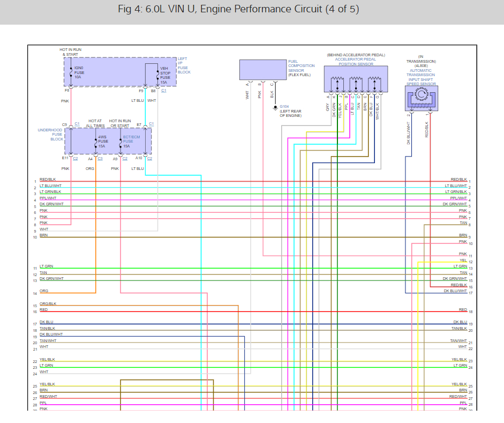Select the VEH STOP 15A fuse symbol
The width and height of the screenshot is (504, 423).
[x=157, y=75]
